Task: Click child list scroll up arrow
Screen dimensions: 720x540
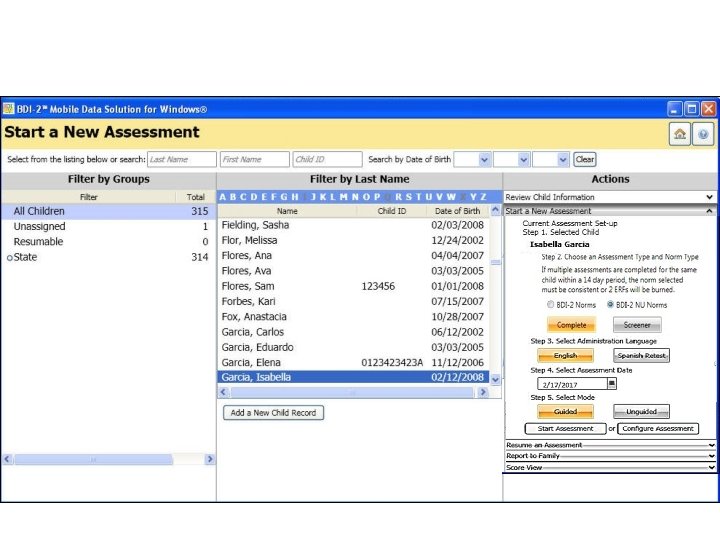Action: [495, 210]
